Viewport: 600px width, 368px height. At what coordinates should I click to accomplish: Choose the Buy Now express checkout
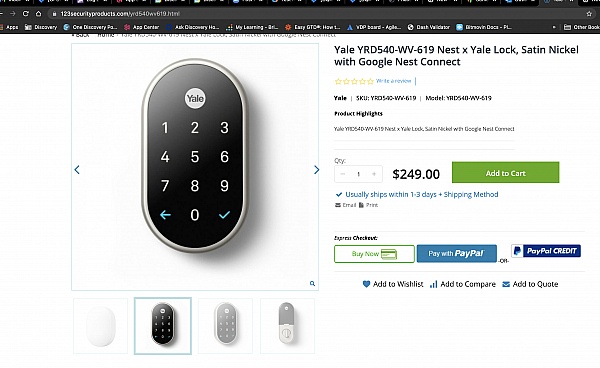click(374, 254)
